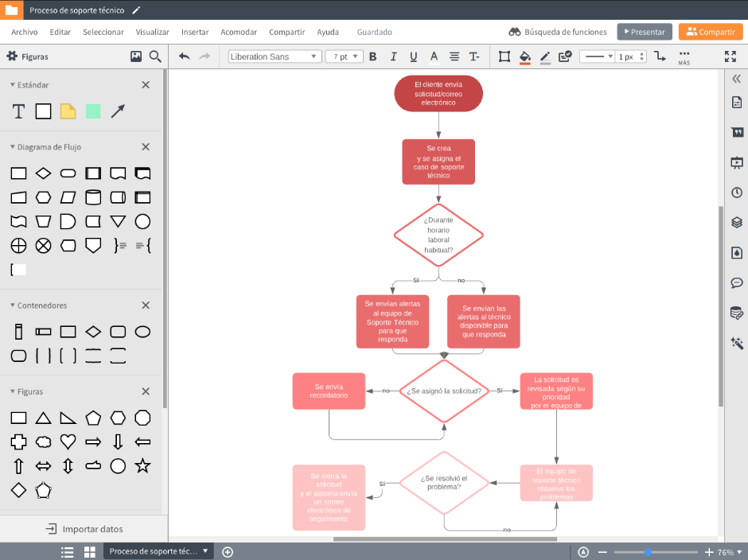Click the Presentar button

tap(645, 32)
